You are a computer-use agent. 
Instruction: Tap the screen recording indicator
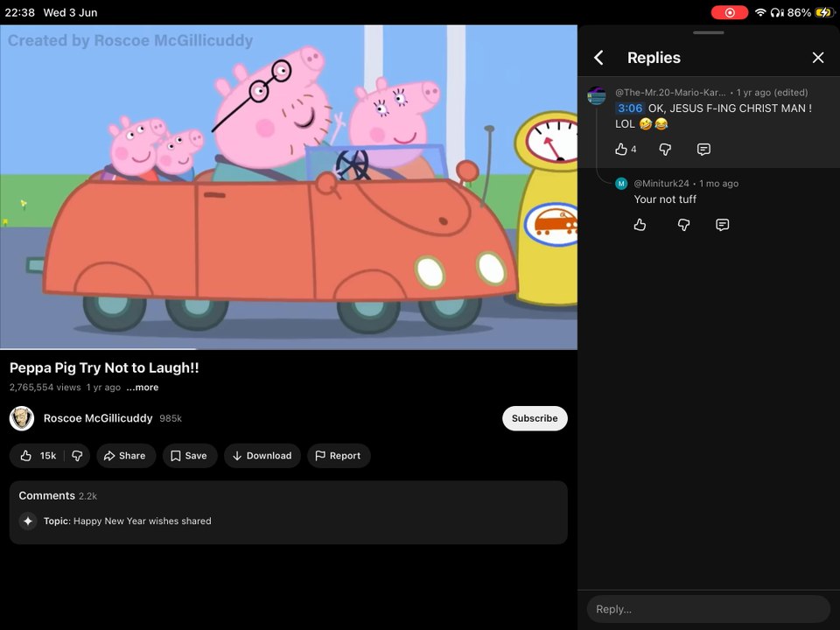(730, 12)
